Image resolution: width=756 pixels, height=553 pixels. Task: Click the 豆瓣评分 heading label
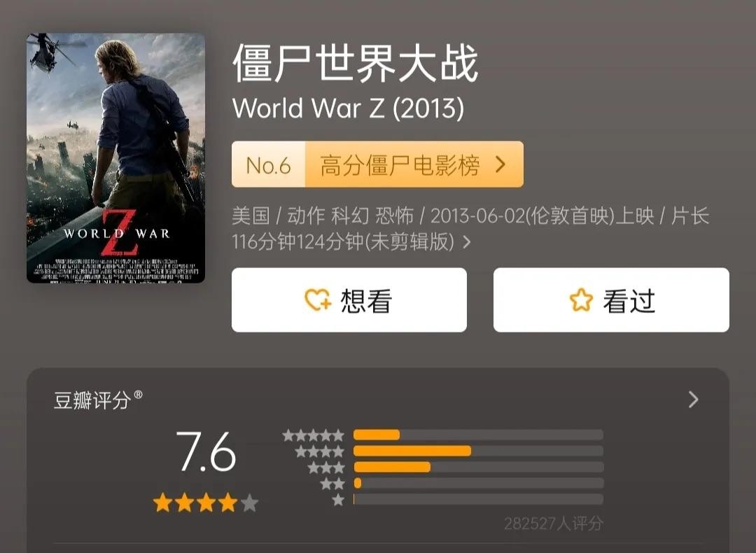coord(92,400)
